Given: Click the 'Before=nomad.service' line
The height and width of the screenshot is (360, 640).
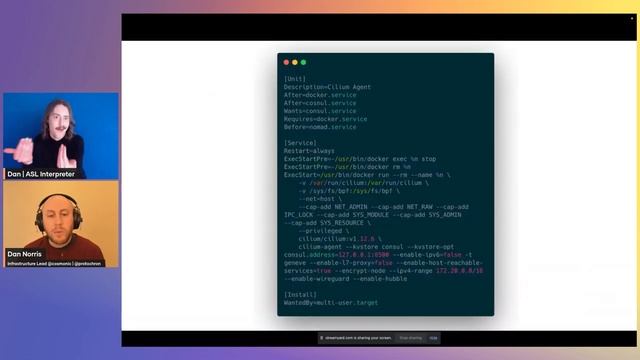Looking at the screenshot, I should pyautogui.click(x=320, y=127).
